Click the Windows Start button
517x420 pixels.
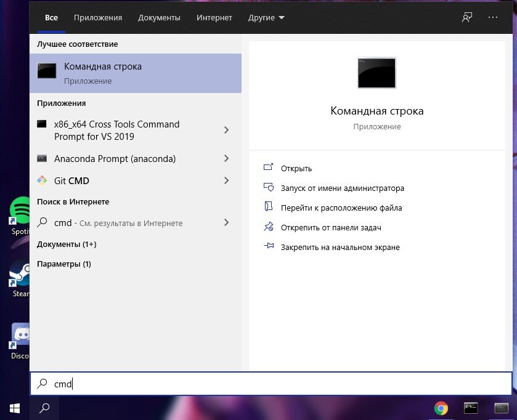point(15,408)
